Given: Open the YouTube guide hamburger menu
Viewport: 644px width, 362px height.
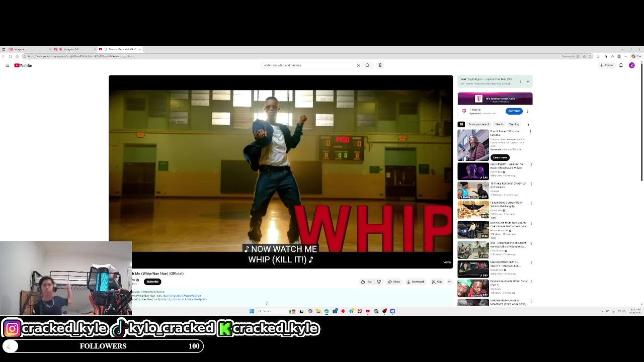Looking at the screenshot, I should 7,65.
